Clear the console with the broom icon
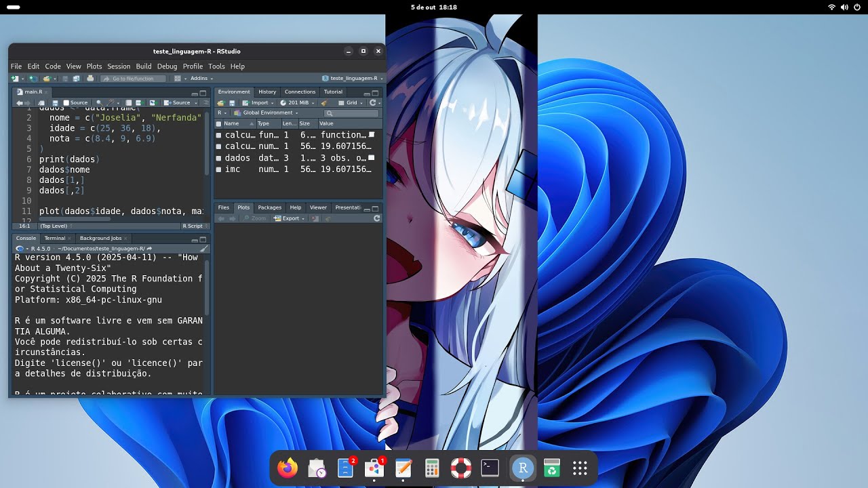868x488 pixels. pos(203,249)
